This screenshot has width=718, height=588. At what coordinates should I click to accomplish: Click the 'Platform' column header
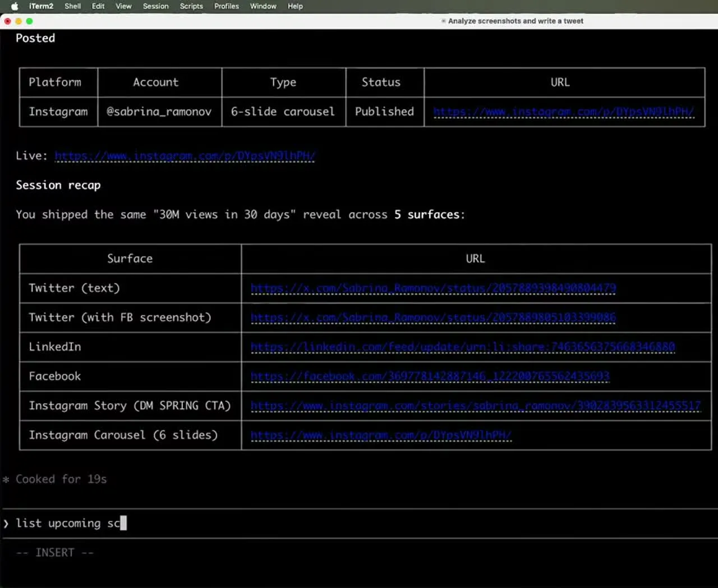click(55, 82)
